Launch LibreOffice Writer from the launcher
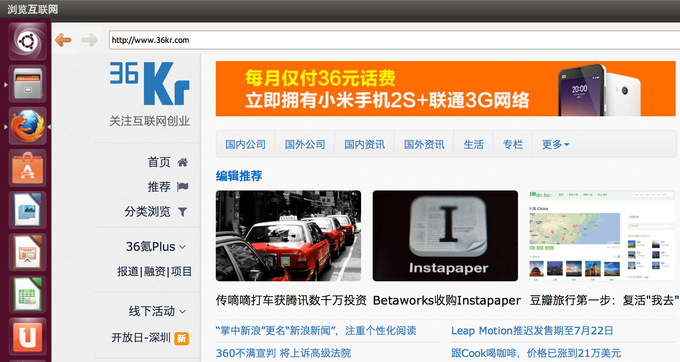Viewport: 680px width, 362px height. tap(27, 210)
